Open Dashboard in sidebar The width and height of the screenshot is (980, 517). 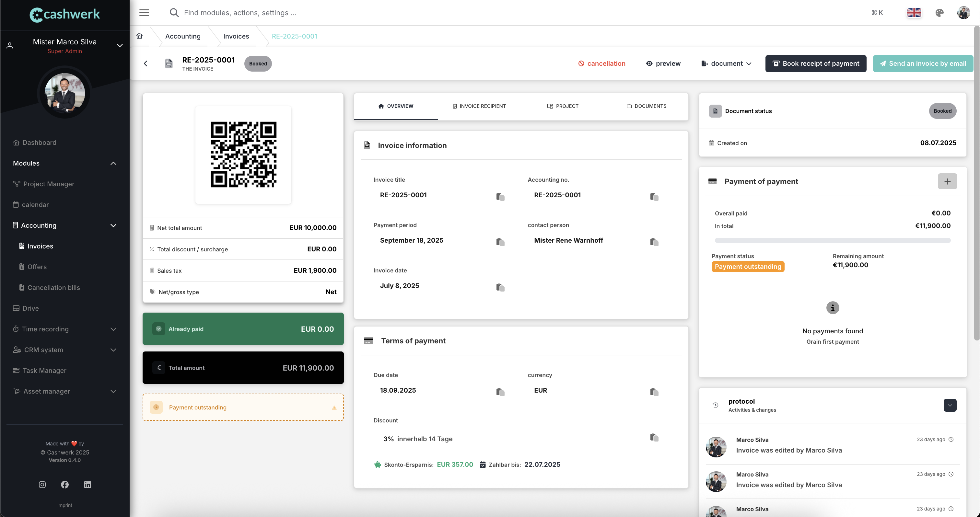[35, 143]
